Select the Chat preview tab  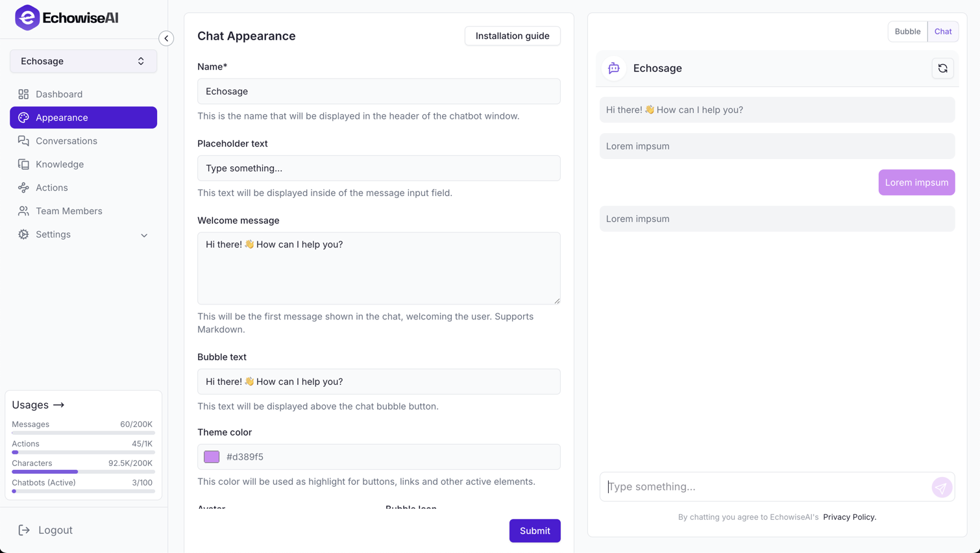tap(943, 31)
